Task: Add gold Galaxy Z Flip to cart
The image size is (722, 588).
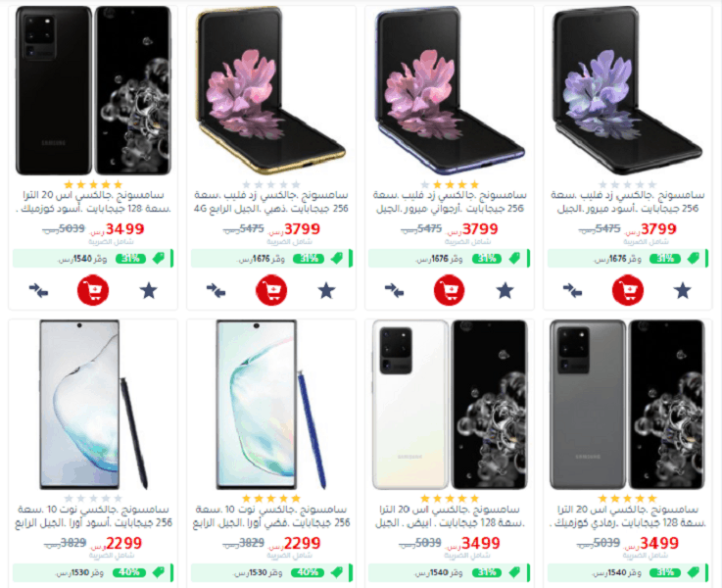Action: coord(271,290)
